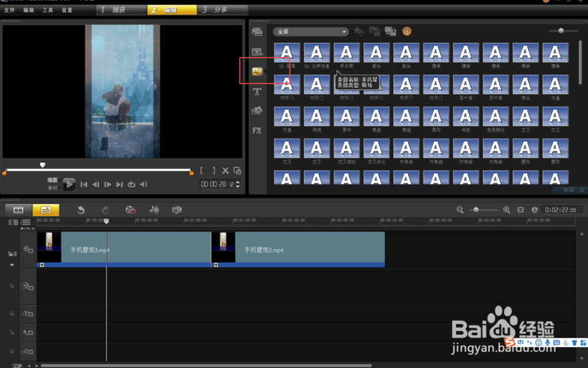Open the Record/Capture option reel icon
Image resolution: width=588 pixels, height=368 pixels.
click(x=130, y=210)
